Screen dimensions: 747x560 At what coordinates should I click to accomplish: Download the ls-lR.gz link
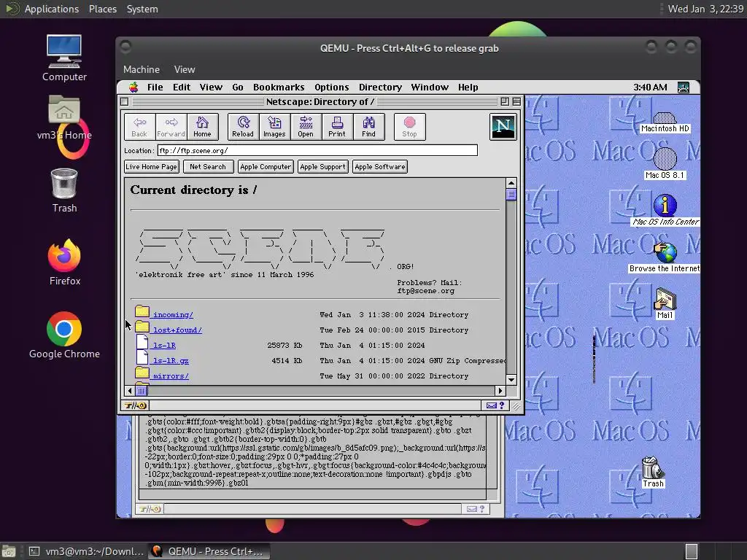pos(171,360)
